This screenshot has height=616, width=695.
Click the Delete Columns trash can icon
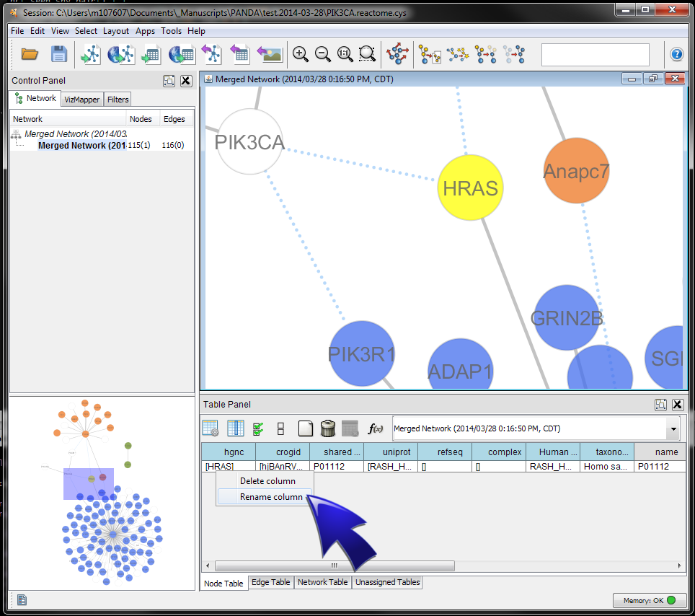(x=328, y=428)
